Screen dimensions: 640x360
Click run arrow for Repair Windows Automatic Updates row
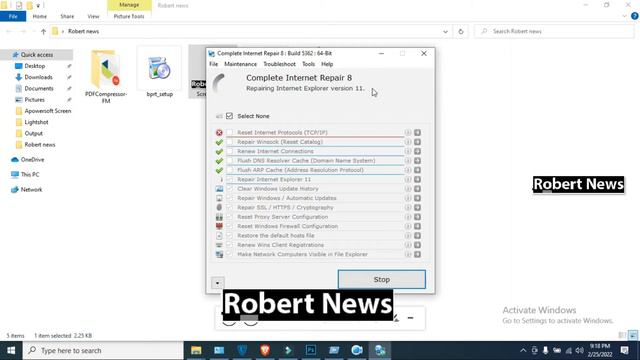[x=417, y=198]
